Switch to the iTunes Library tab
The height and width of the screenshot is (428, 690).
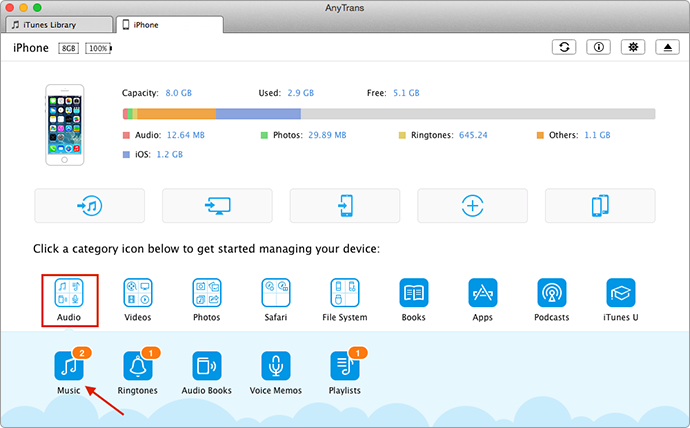point(59,25)
